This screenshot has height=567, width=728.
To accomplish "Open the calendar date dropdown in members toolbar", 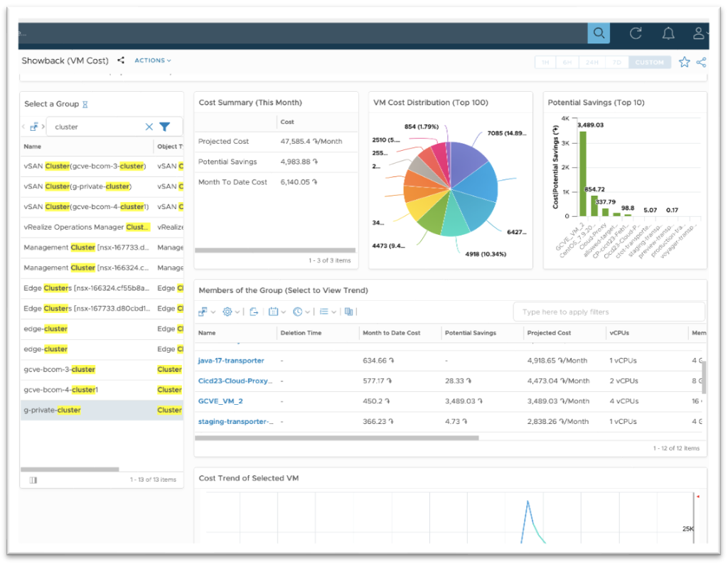I will tap(277, 312).
